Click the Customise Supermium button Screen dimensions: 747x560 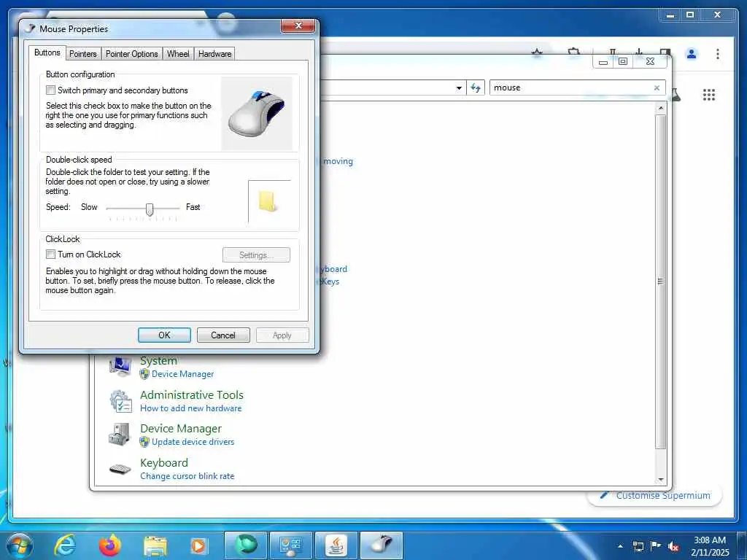pyautogui.click(x=654, y=495)
